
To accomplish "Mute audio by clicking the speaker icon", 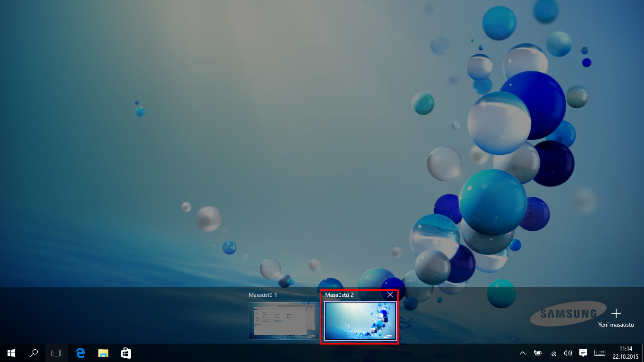I will pyautogui.click(x=568, y=353).
